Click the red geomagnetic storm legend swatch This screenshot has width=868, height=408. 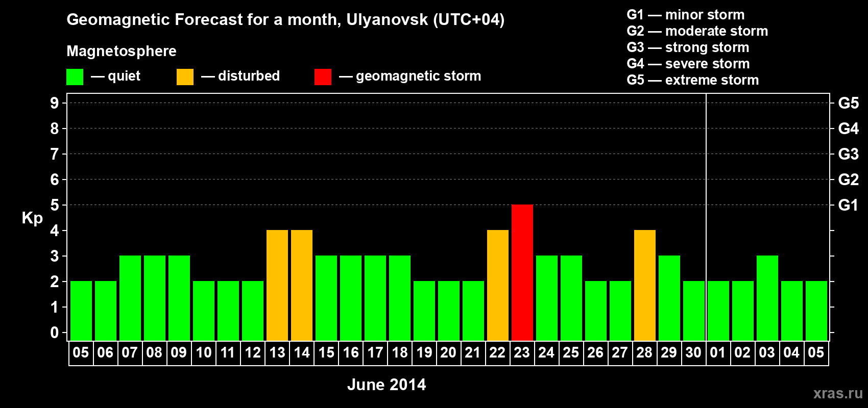tap(323, 77)
